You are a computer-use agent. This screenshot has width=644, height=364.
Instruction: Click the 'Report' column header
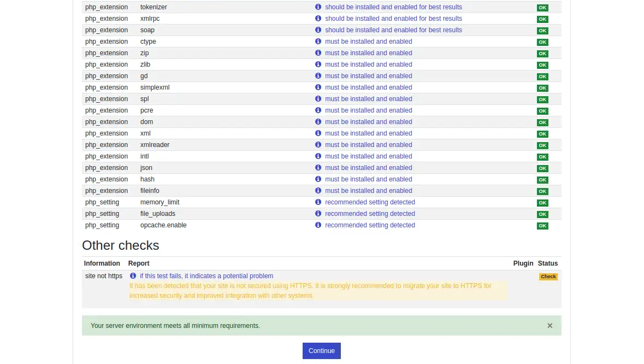139,264
